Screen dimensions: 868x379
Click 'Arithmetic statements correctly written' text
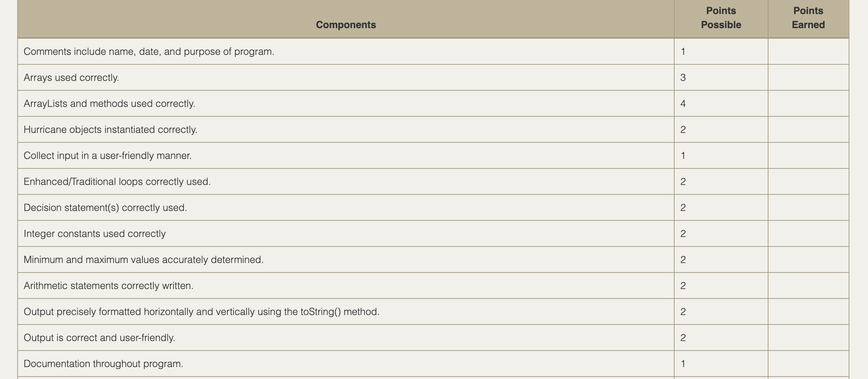[108, 286]
